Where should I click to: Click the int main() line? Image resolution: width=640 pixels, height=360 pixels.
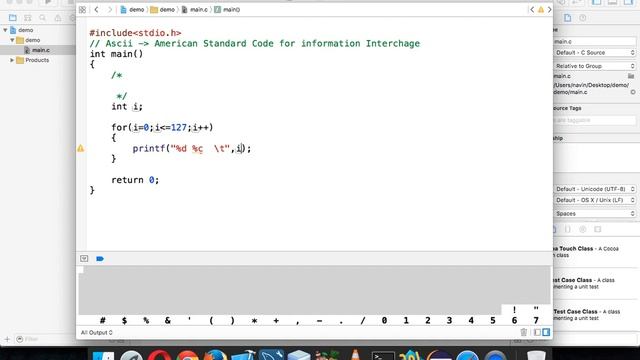point(116,53)
